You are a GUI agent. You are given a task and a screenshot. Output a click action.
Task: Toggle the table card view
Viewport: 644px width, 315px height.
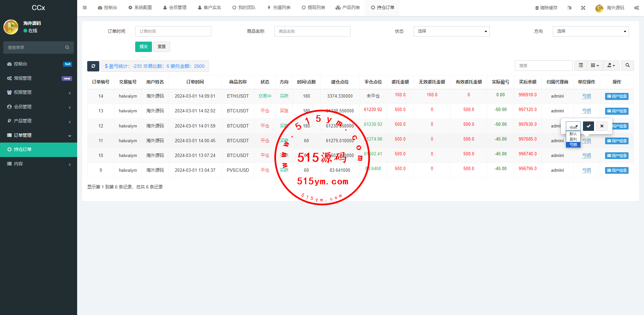click(581, 65)
